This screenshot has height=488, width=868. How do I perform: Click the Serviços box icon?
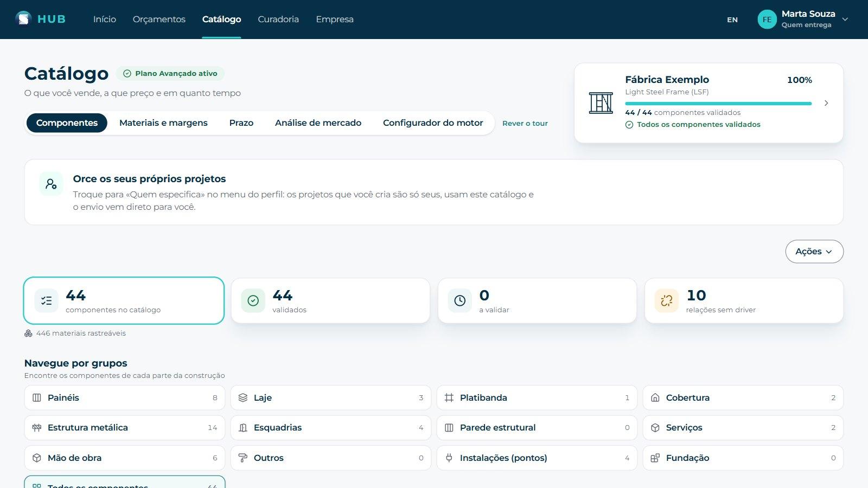[655, 428]
